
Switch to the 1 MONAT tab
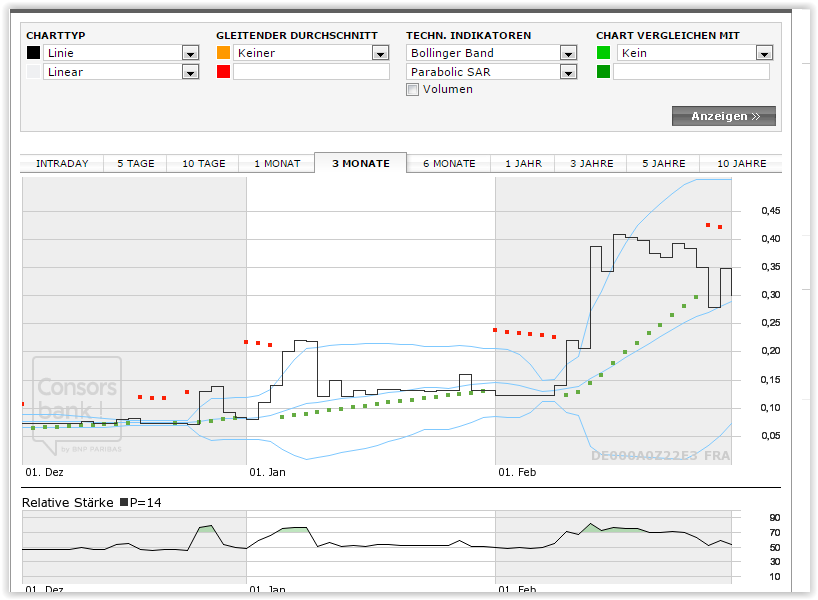[277, 163]
